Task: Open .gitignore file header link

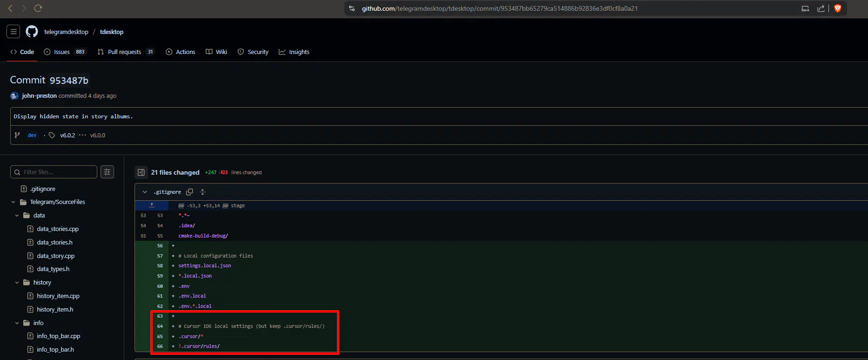Action: click(167, 192)
